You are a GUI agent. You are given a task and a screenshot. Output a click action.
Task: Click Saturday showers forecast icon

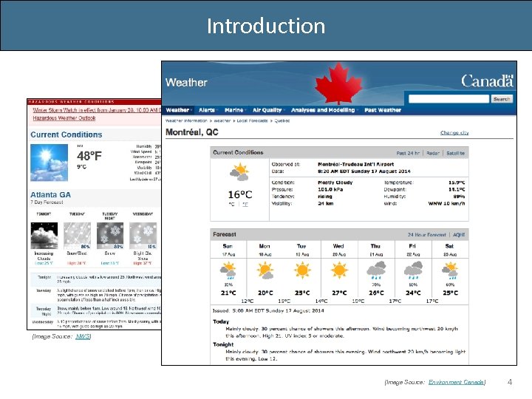[x=450, y=270]
